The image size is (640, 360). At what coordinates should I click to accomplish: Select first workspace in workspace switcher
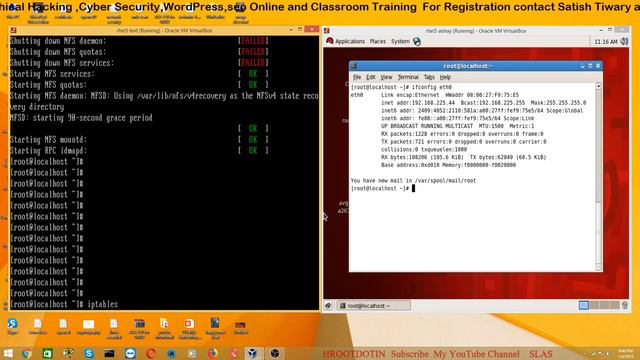[584, 305]
